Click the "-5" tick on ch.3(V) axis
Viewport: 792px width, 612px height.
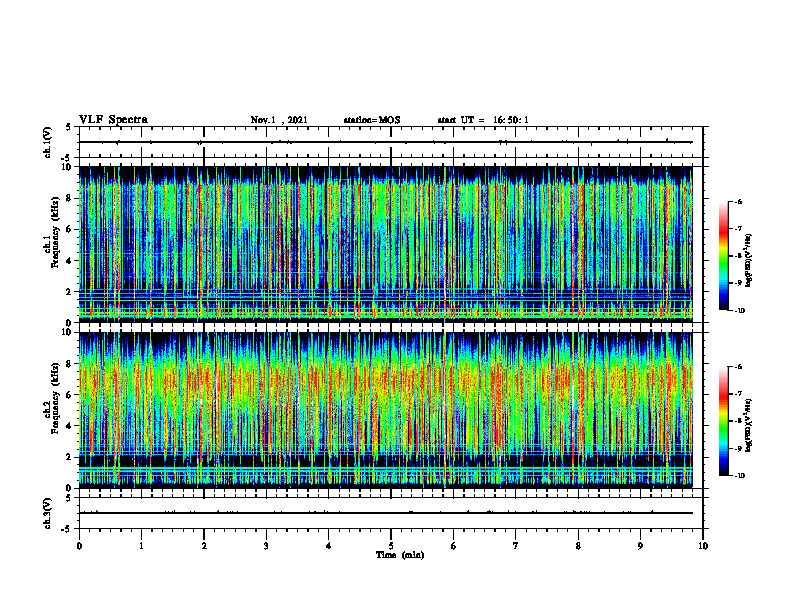[67, 528]
